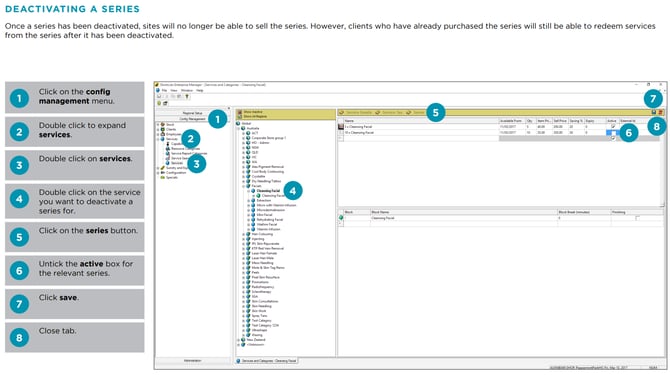Click the Name column header
The image size is (670, 375).
421,121
